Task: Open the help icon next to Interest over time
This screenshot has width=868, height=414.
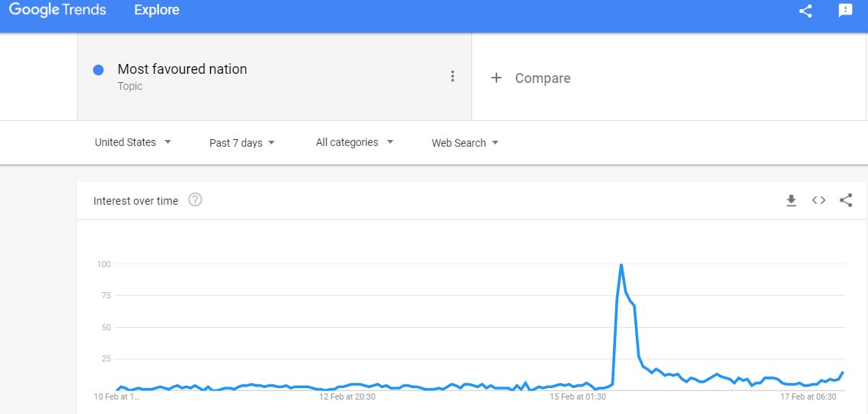Action: coord(195,200)
